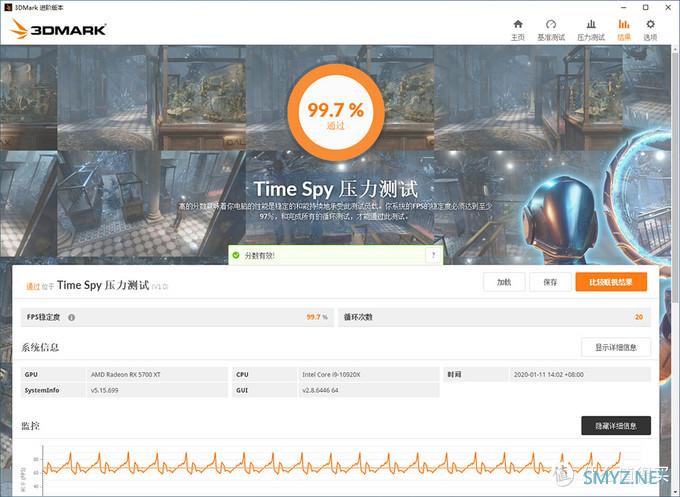Image resolution: width=680 pixels, height=497 pixels.
Task: Click the Load (加载) button
Action: 504,282
